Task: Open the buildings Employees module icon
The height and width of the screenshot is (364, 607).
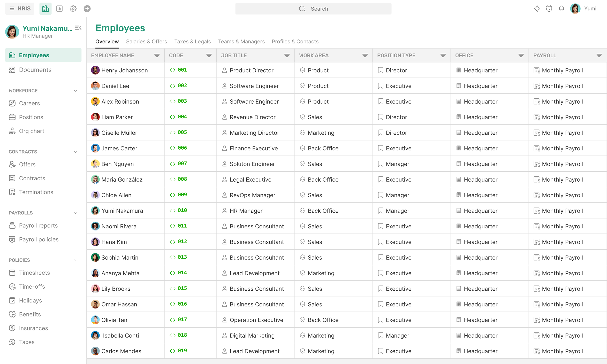Action: (45, 9)
